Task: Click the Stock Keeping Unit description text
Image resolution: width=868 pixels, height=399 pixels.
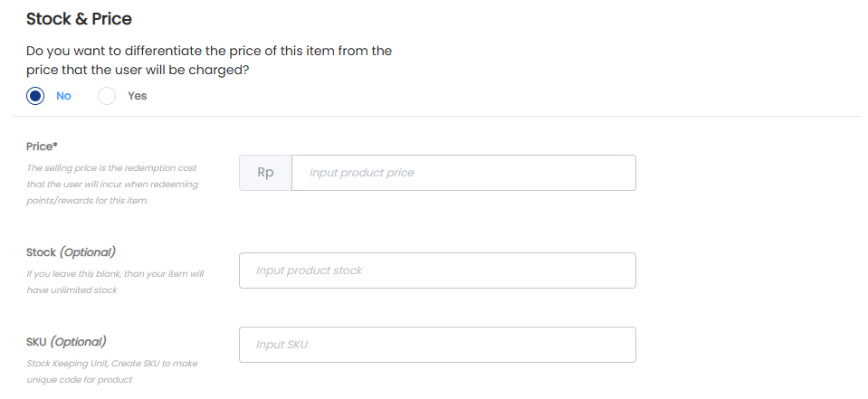Action: (x=112, y=371)
